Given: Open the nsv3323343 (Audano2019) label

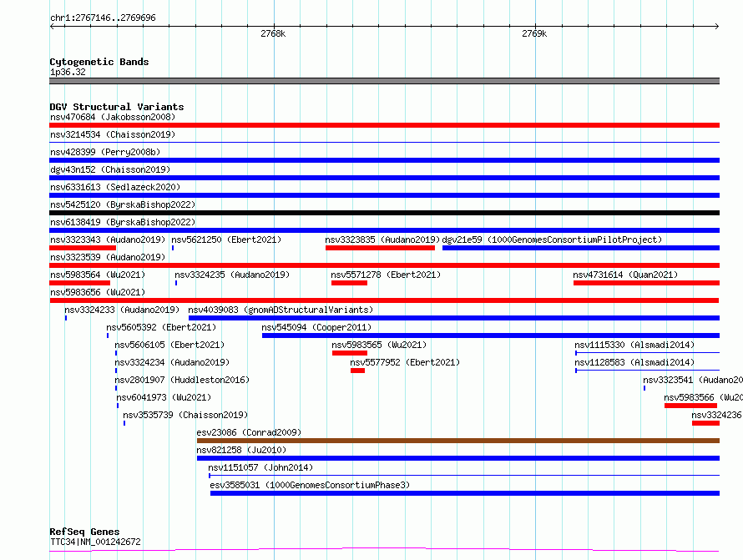Looking at the screenshot, I should pos(108,240).
